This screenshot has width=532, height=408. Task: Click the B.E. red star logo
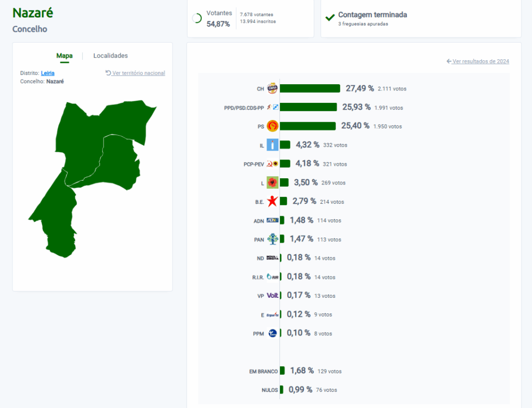pos(272,202)
